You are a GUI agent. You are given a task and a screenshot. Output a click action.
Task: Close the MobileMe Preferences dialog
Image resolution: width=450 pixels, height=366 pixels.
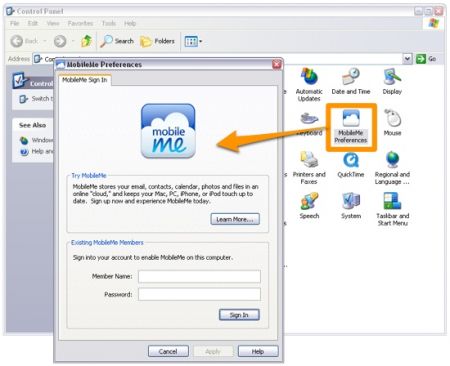277,64
